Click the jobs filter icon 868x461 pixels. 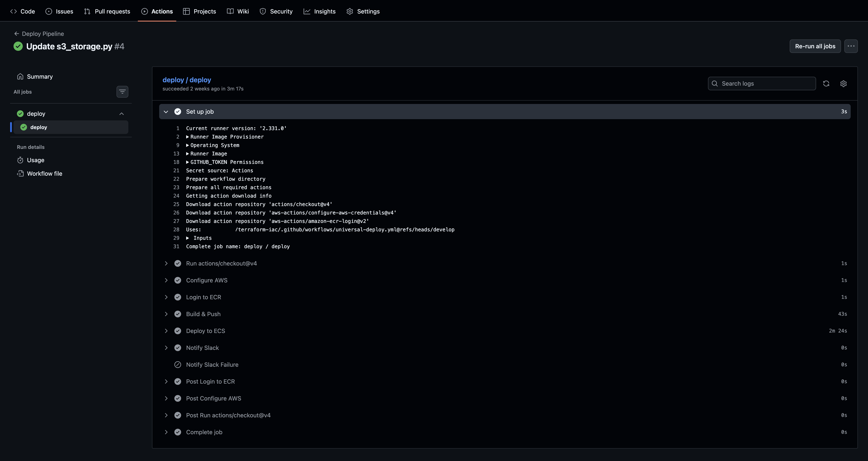(122, 92)
